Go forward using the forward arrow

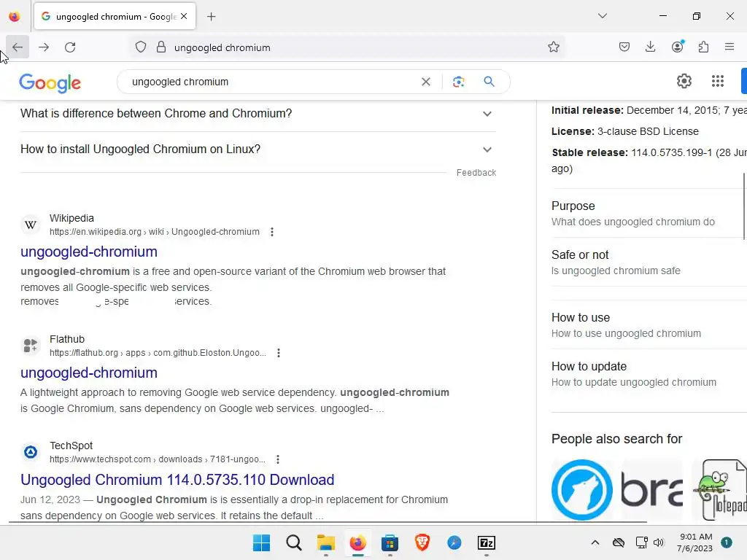coord(44,47)
